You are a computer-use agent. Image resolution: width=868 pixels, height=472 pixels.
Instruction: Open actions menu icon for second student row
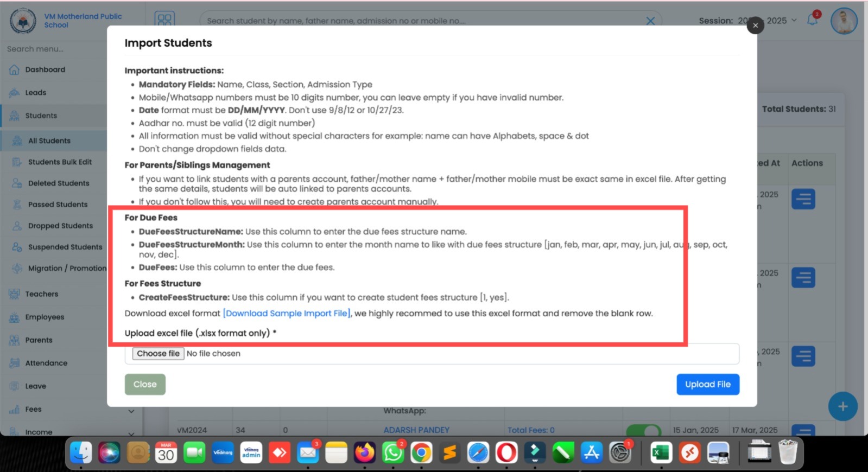pyautogui.click(x=803, y=277)
